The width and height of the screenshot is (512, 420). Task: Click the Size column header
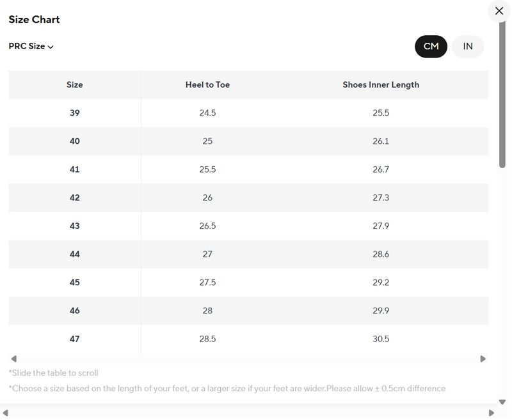[x=75, y=84]
